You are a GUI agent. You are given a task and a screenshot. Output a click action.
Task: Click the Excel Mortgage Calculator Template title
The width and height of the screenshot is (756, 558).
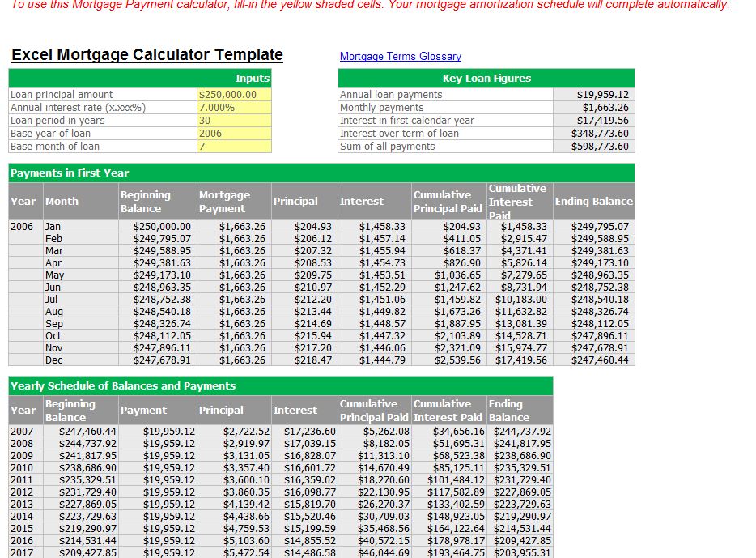point(147,55)
